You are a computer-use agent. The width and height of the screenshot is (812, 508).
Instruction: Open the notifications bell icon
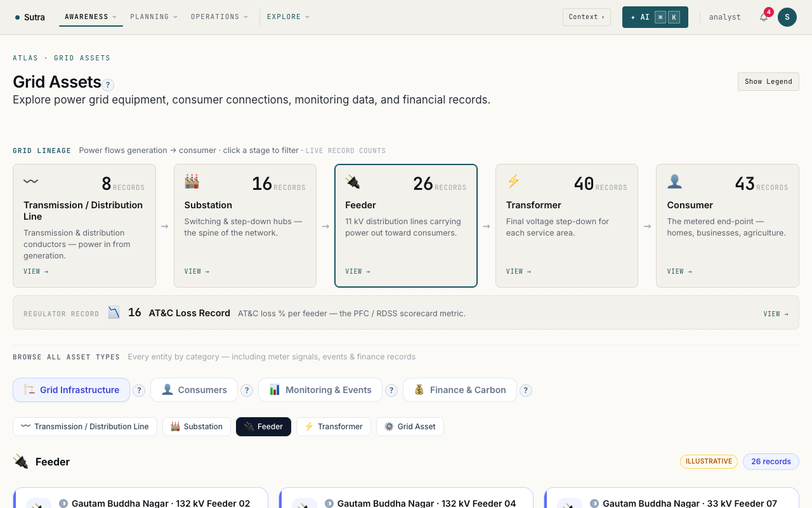764,17
